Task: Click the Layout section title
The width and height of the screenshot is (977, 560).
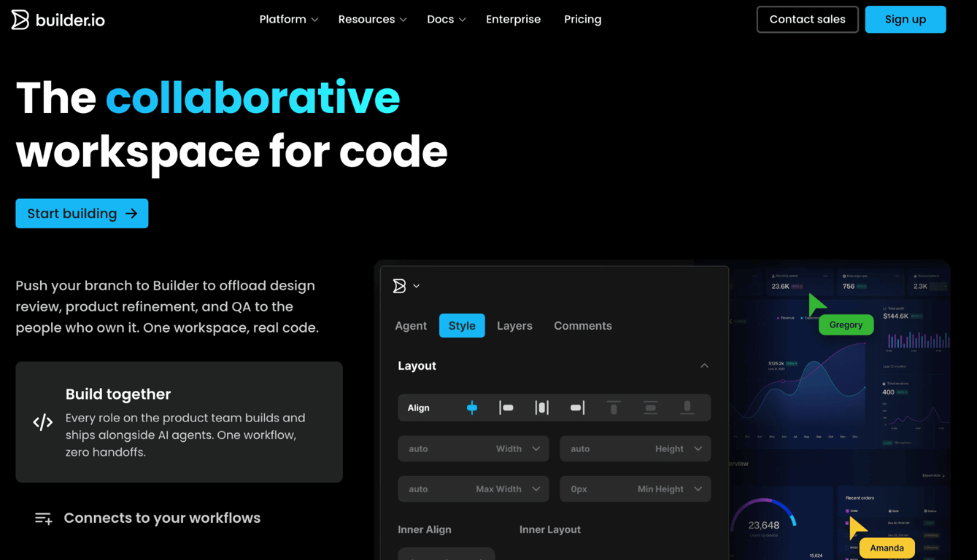Action: pos(417,366)
